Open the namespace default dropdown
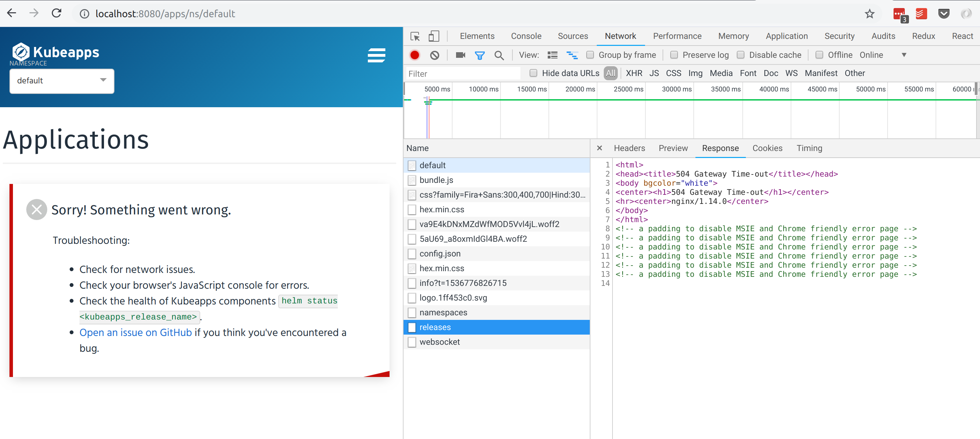The height and width of the screenshot is (439, 980). [62, 81]
